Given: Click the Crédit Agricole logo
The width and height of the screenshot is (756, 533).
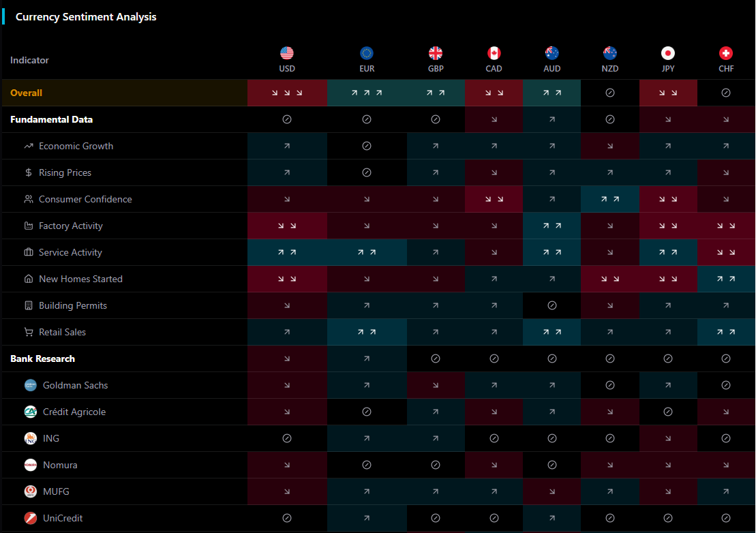Looking at the screenshot, I should point(30,412).
